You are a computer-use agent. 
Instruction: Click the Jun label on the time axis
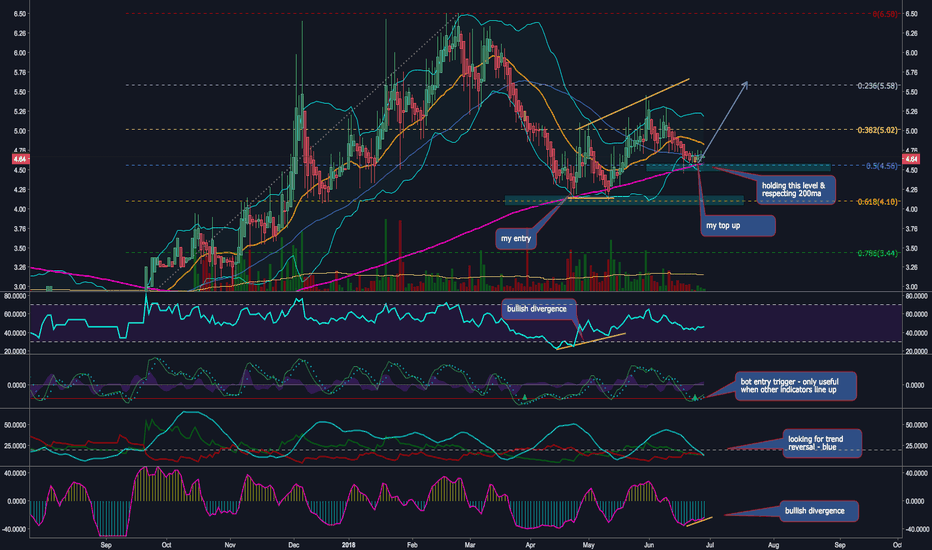pyautogui.click(x=649, y=545)
